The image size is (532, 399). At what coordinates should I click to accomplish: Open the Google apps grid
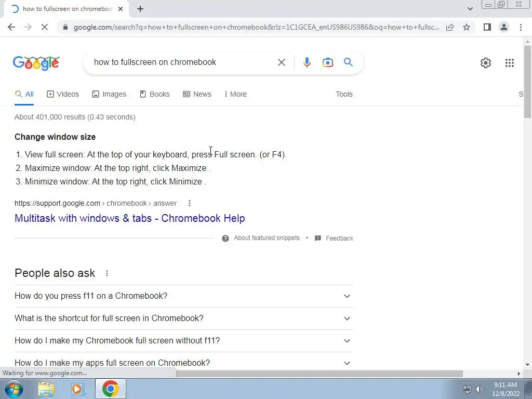tap(509, 63)
